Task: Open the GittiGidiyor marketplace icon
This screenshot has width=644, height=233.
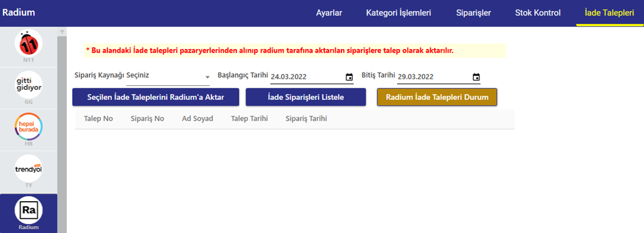Action: pyautogui.click(x=29, y=85)
